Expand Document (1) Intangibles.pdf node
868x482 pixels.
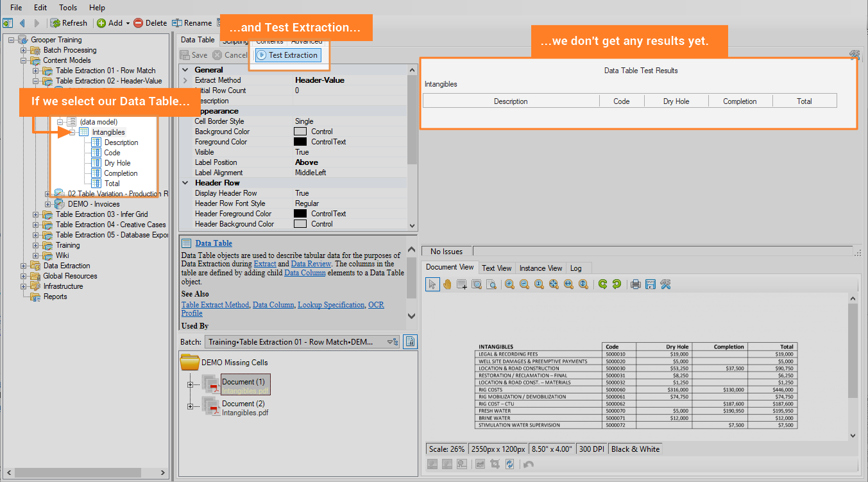[x=191, y=385]
